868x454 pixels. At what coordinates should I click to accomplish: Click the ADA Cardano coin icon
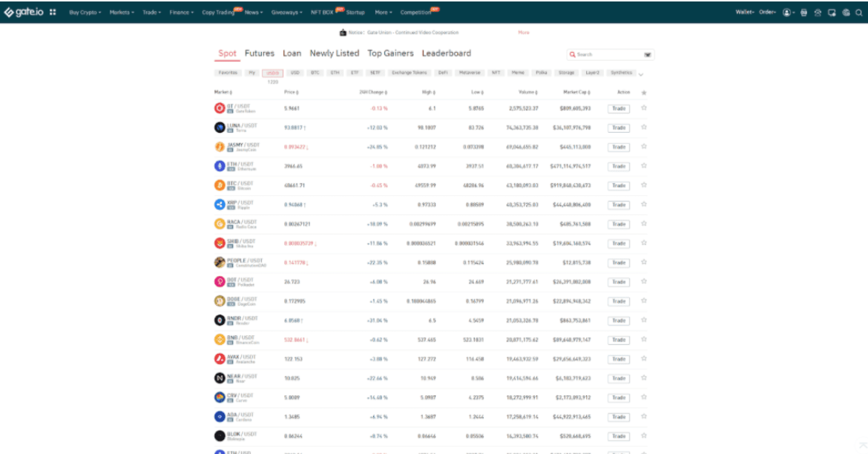pos(220,416)
